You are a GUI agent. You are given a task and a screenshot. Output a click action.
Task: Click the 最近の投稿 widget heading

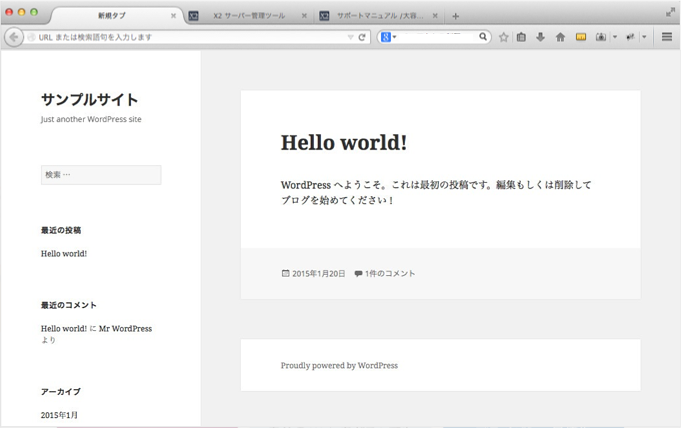(x=61, y=230)
